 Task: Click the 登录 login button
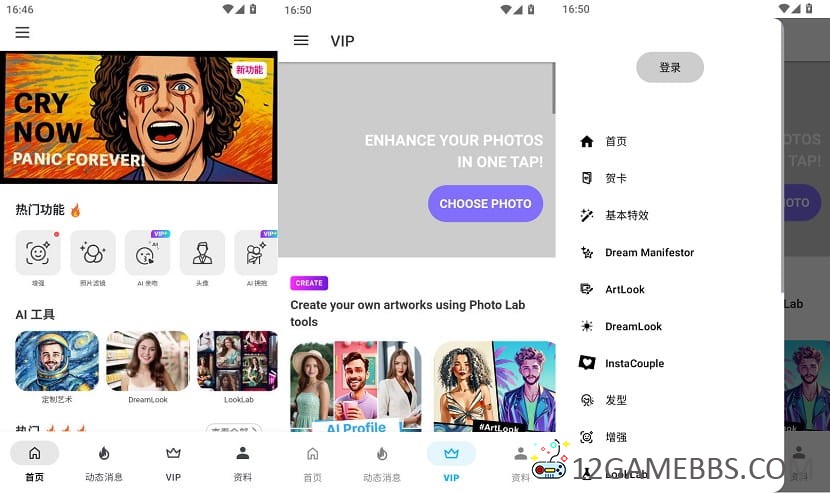point(670,67)
